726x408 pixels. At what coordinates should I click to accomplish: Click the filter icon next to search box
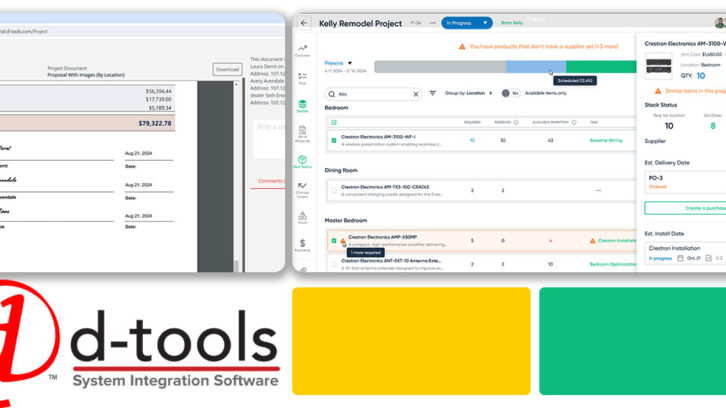[433, 93]
